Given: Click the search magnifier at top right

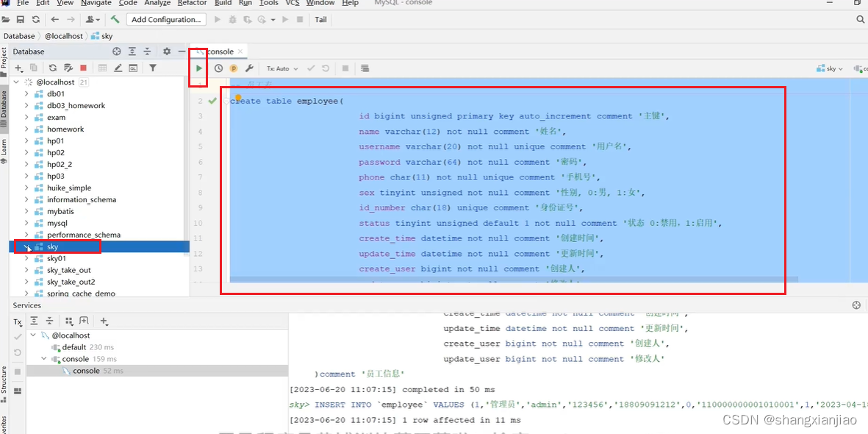Looking at the screenshot, I should pyautogui.click(x=861, y=19).
